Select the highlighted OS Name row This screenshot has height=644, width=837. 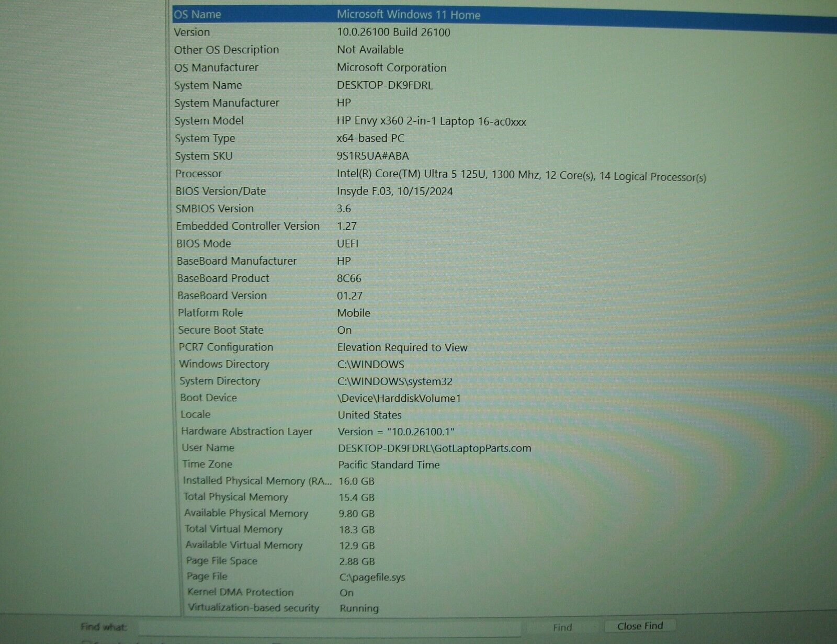click(198, 15)
